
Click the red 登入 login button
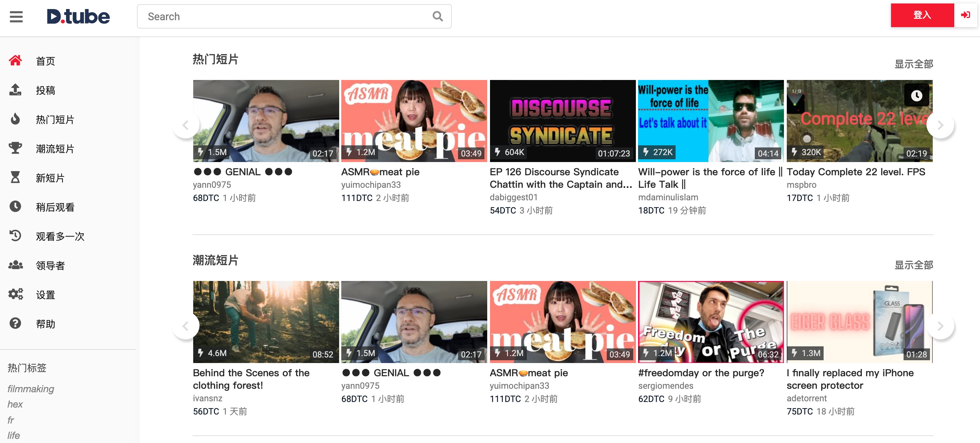tap(922, 15)
